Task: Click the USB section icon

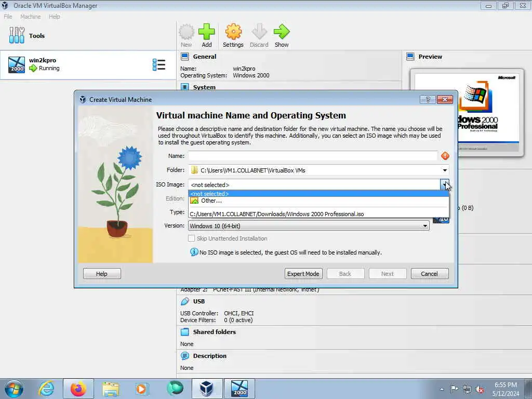Action: (185, 301)
